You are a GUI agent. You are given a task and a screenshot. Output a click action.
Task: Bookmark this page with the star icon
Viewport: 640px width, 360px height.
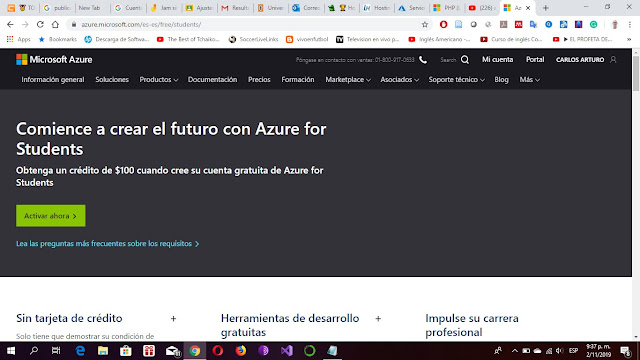click(x=425, y=24)
